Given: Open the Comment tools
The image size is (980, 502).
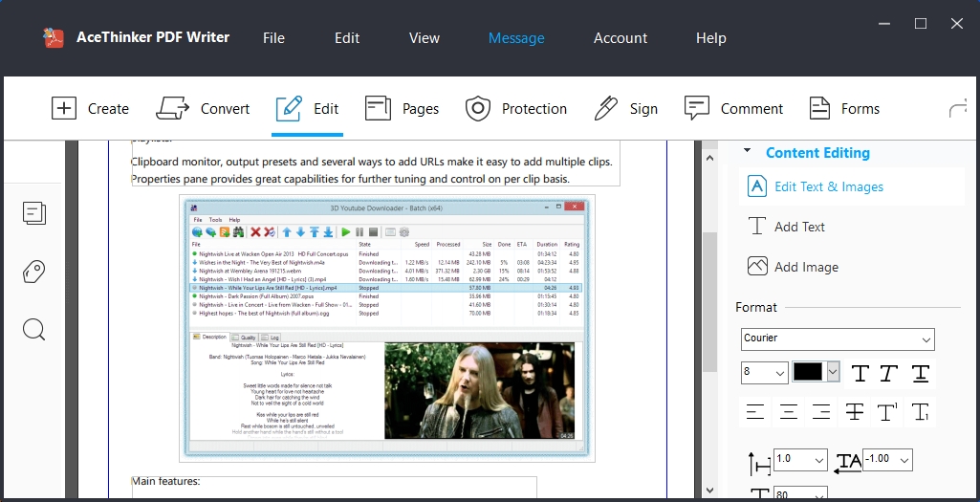Looking at the screenshot, I should pyautogui.click(x=733, y=109).
